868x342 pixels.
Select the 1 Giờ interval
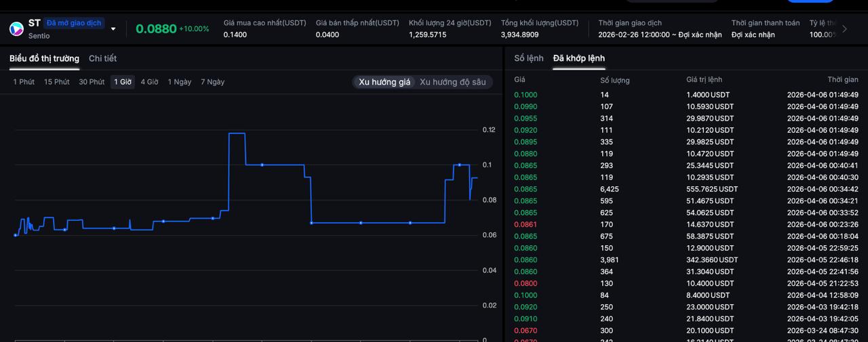(123, 82)
